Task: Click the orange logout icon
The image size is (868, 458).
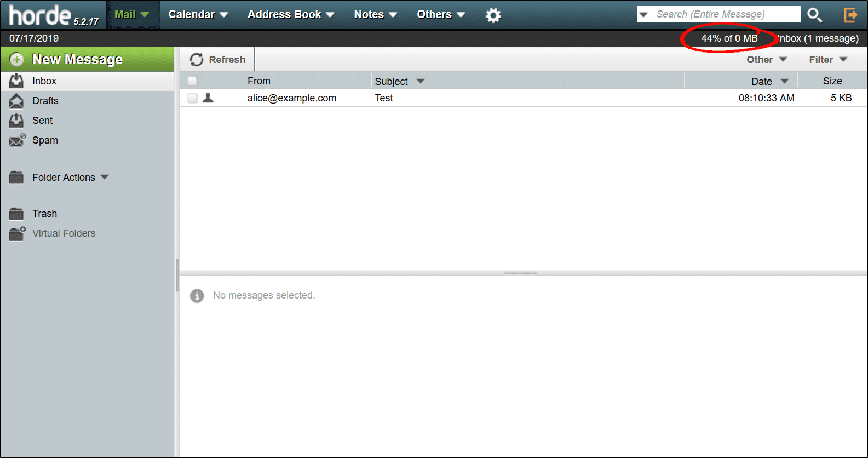Action: coord(850,15)
